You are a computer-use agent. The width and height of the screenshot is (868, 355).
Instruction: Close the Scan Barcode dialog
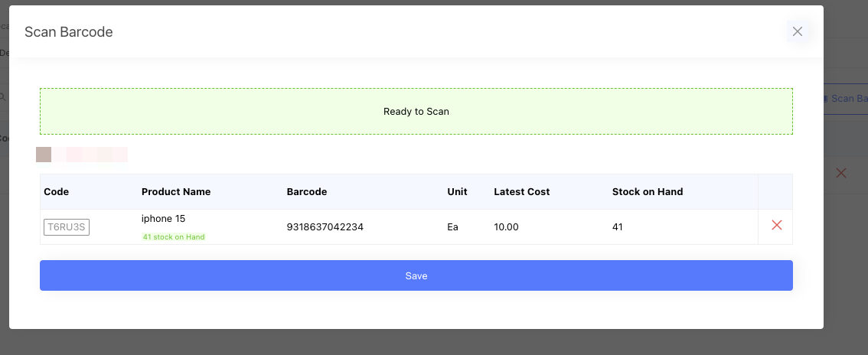[x=798, y=31]
